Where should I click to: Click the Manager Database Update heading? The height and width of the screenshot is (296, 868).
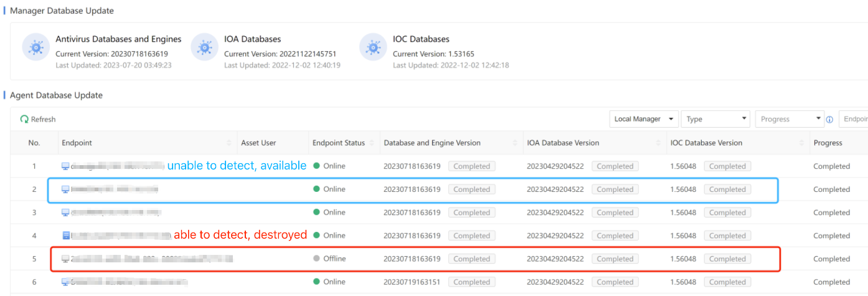point(62,11)
